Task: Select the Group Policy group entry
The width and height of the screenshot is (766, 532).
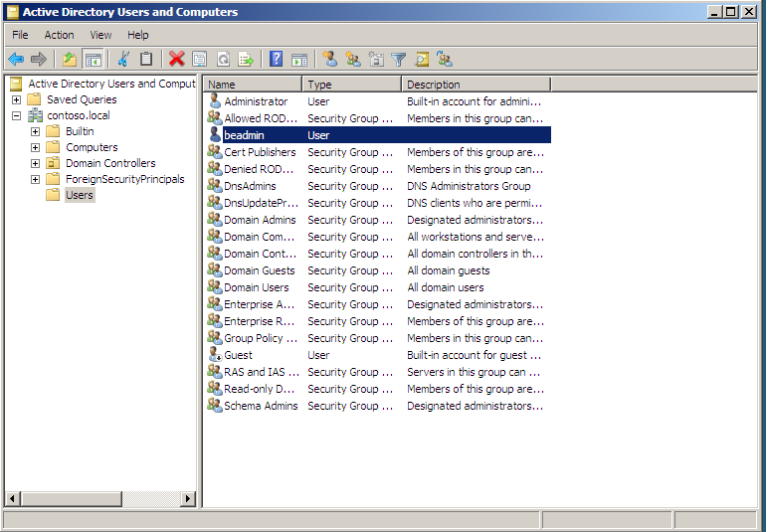Action: pos(261,338)
